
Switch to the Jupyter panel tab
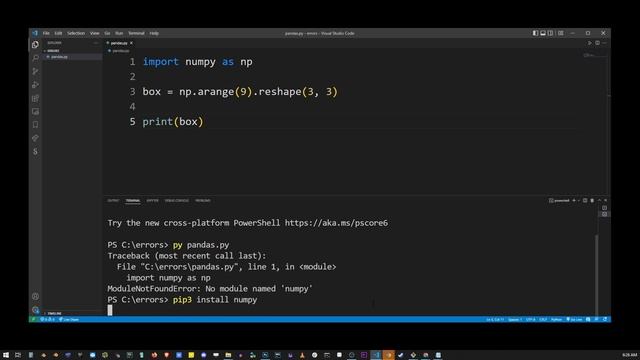click(x=152, y=200)
